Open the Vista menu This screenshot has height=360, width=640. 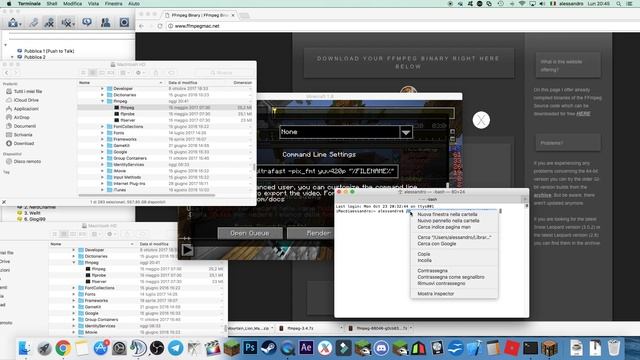coord(93,4)
